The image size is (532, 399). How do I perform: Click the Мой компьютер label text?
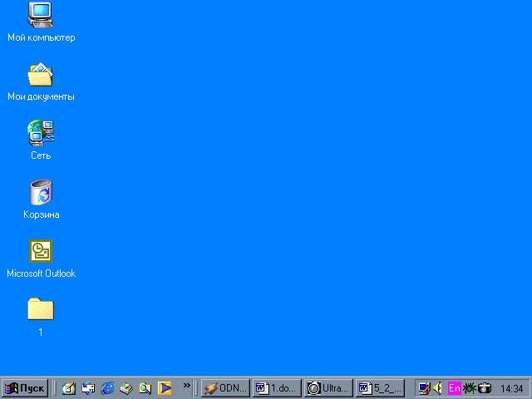point(42,37)
